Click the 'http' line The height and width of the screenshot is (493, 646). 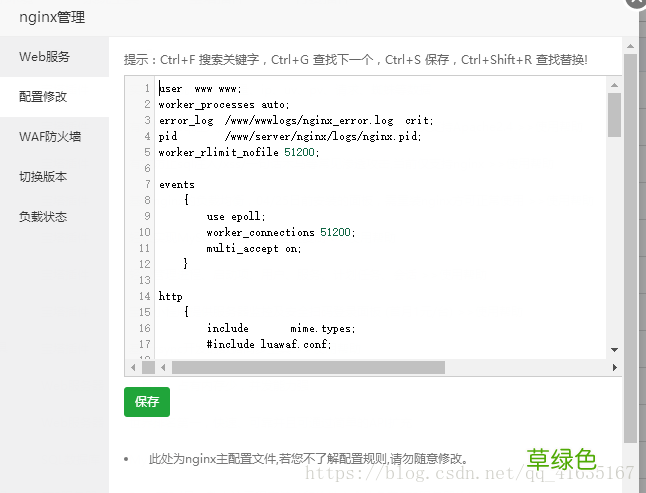coord(171,296)
